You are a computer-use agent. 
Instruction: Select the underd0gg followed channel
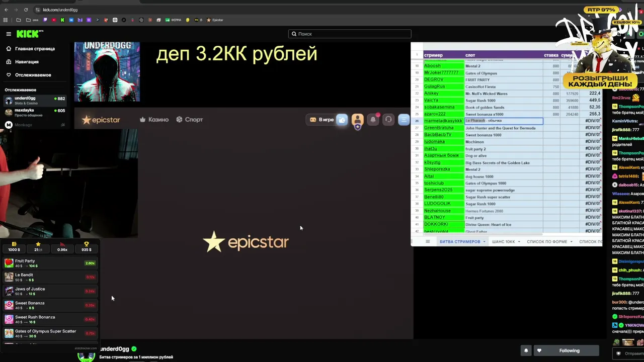coord(34,100)
